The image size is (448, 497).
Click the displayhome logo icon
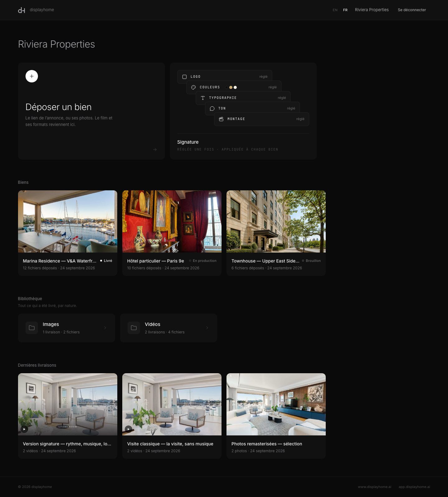[x=21, y=10]
